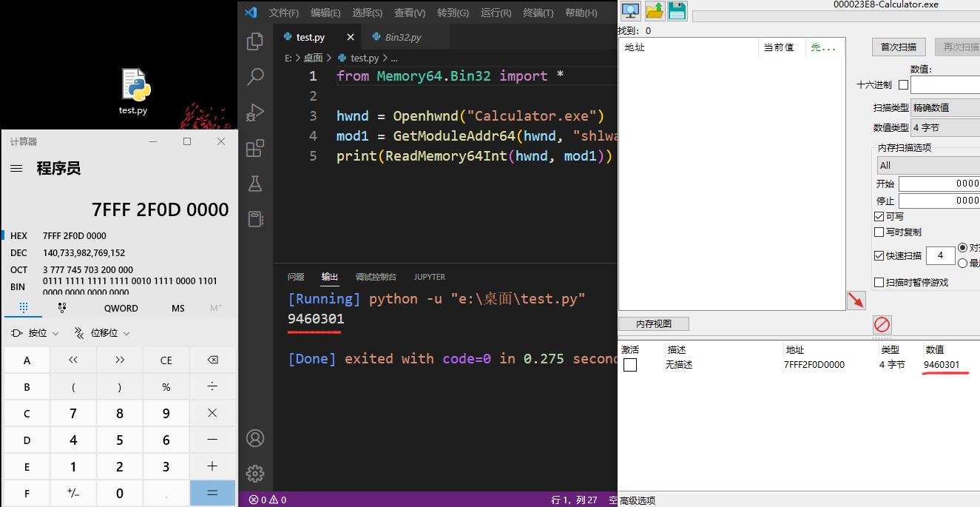Toggle active checkbox for address 7FFF2F0D0000
Viewport: 980px width, 507px height.
pyautogui.click(x=630, y=365)
